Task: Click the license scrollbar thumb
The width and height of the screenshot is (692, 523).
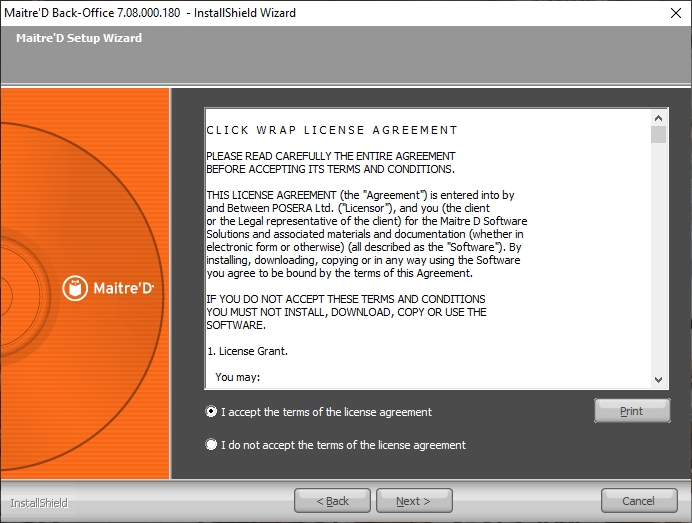Action: pyautogui.click(x=658, y=135)
